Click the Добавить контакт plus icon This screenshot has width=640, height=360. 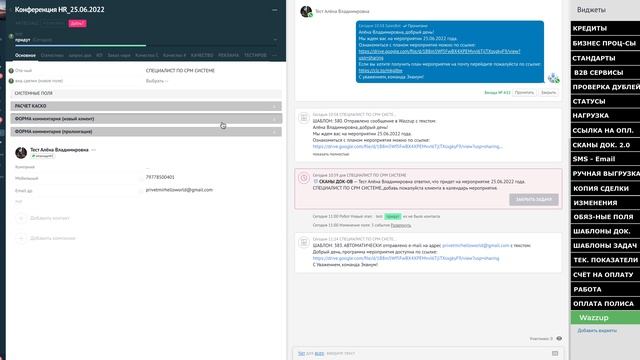(21, 218)
